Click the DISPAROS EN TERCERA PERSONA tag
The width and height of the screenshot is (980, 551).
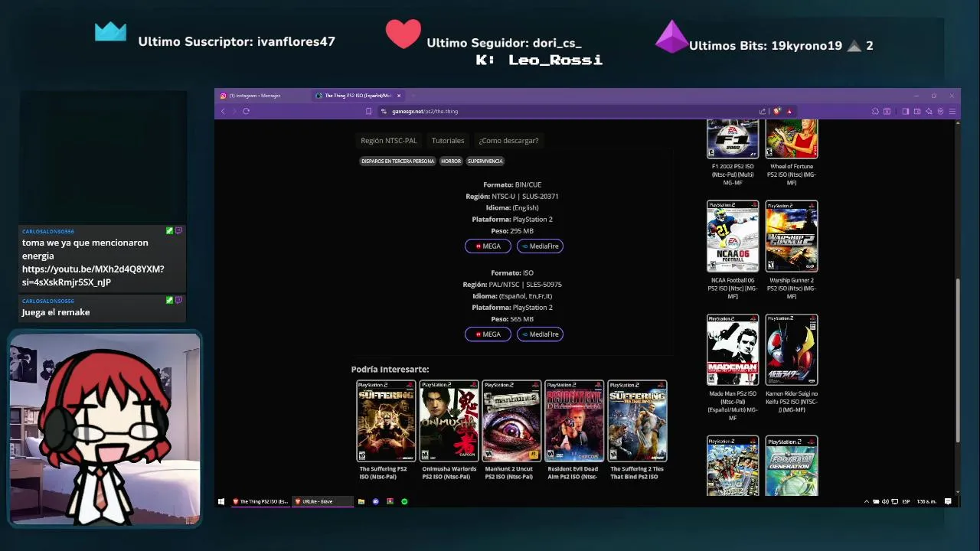(x=397, y=161)
